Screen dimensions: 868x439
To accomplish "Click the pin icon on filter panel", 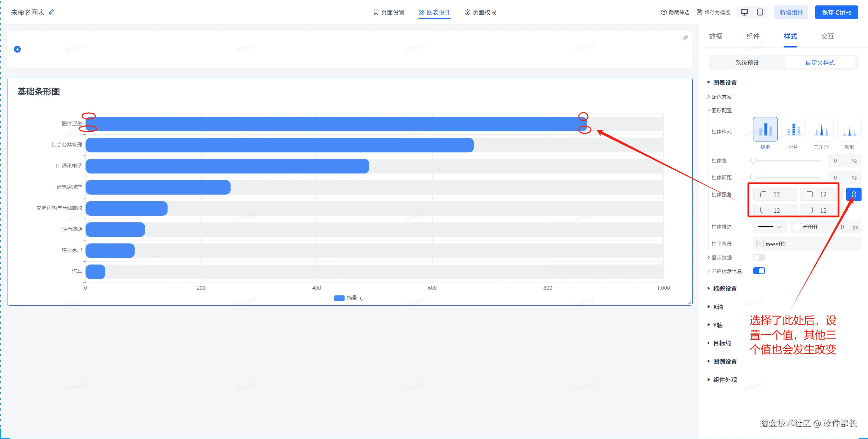I will 685,38.
